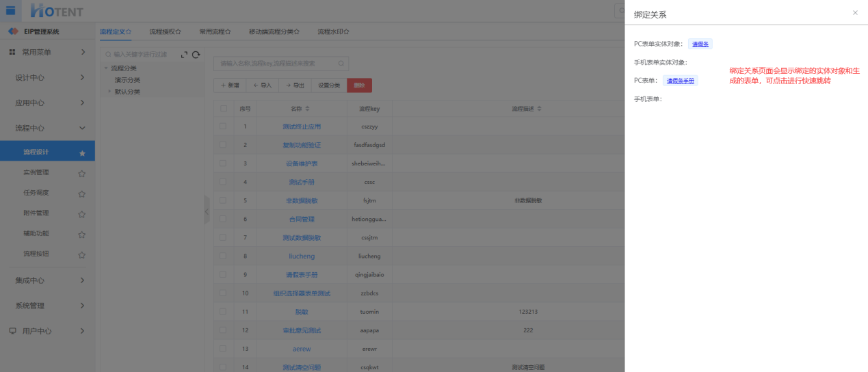Switch to the 移动端流程分类 tab

274,31
